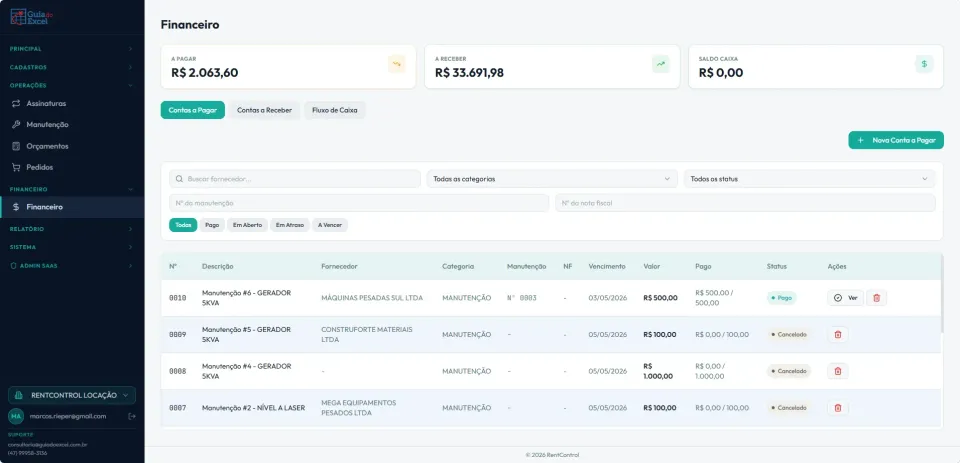Click the MA user avatar
The height and width of the screenshot is (463, 960).
[16, 416]
